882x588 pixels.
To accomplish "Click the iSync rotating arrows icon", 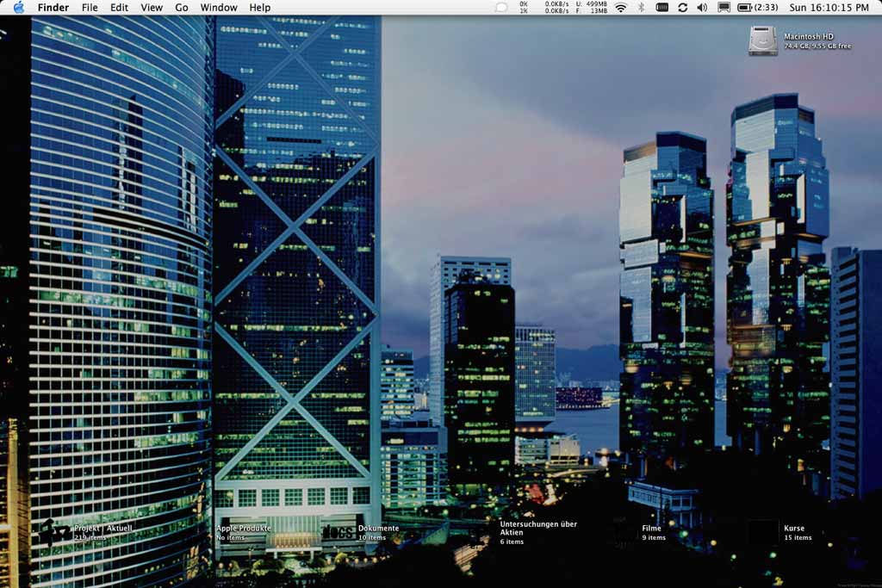I will [x=683, y=8].
